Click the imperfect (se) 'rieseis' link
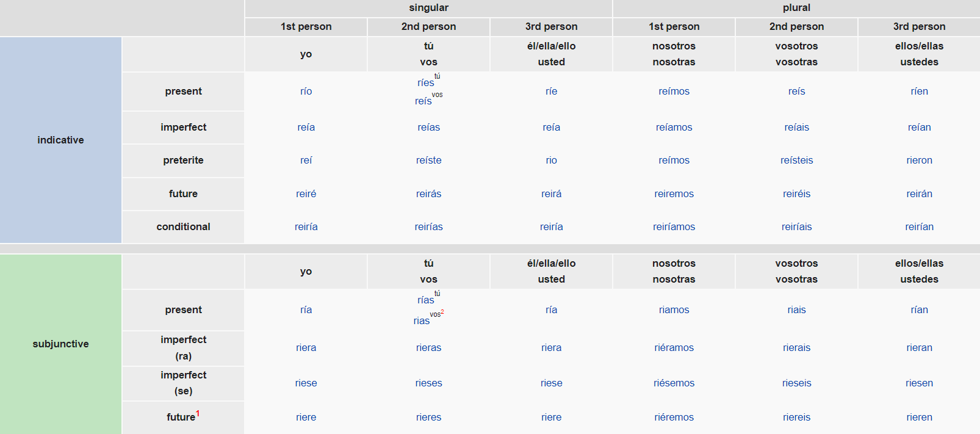Image resolution: width=980 pixels, height=434 pixels. click(x=796, y=383)
